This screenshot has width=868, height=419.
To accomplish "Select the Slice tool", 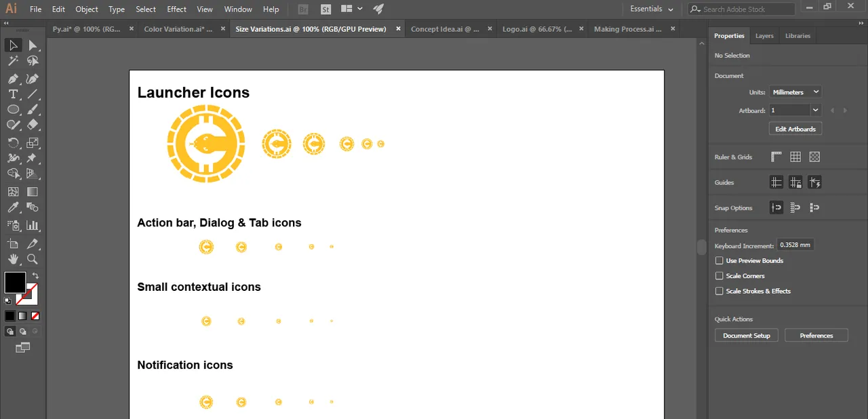I will pyautogui.click(x=32, y=243).
